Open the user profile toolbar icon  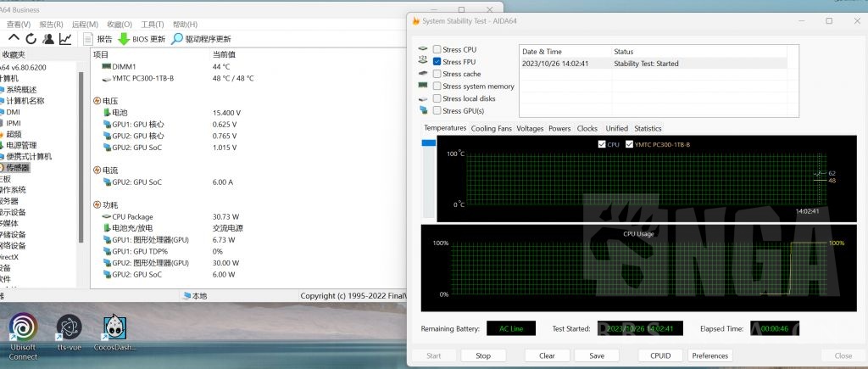(x=47, y=39)
